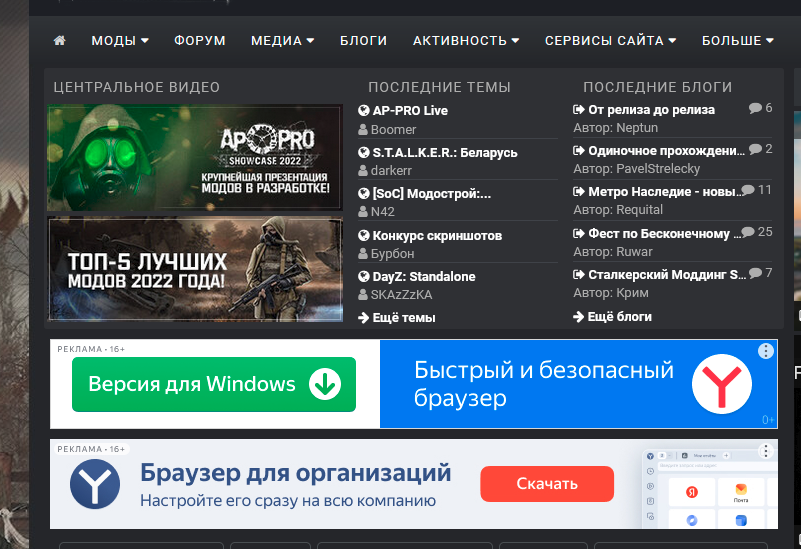801x549 pixels.
Task: Expand the БОЛЬШЕ dropdown menu
Action: point(738,41)
